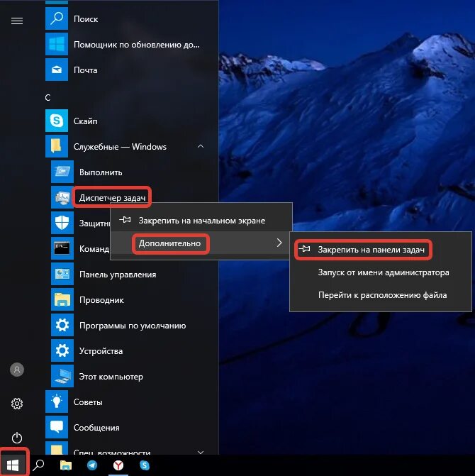The width and height of the screenshot is (475, 476).
Task: Open the Программы по умолчанию gear icon
Action: [62, 325]
